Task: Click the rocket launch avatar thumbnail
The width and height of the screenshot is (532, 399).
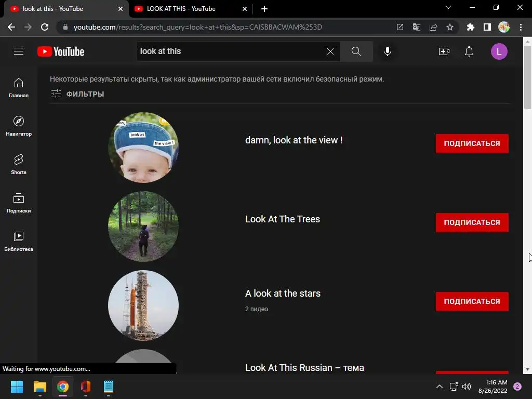Action: pos(143,305)
